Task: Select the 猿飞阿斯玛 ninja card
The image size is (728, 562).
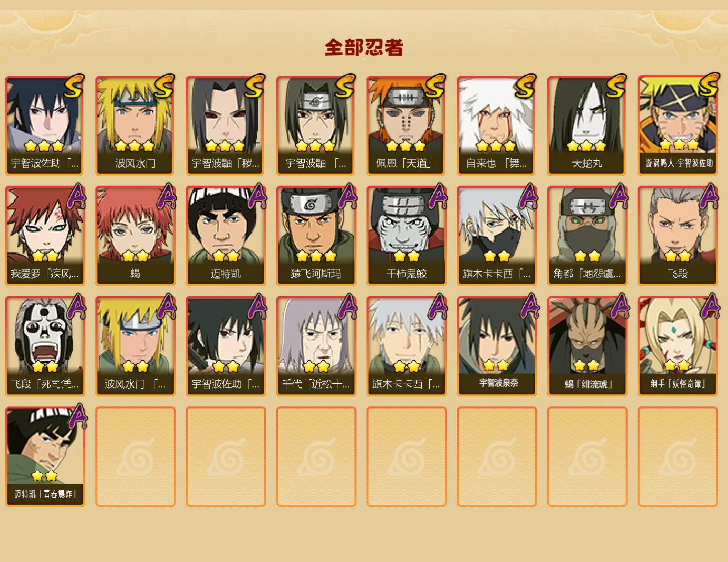Action: 316,236
